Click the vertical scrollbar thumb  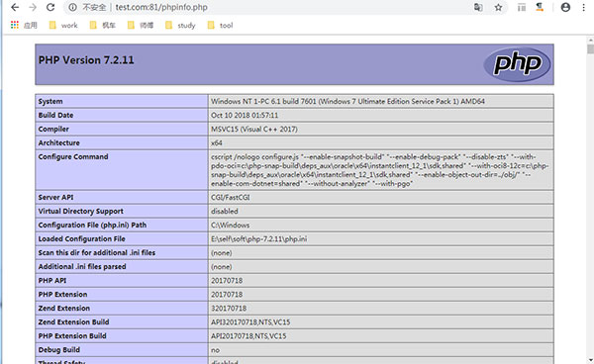591,49
